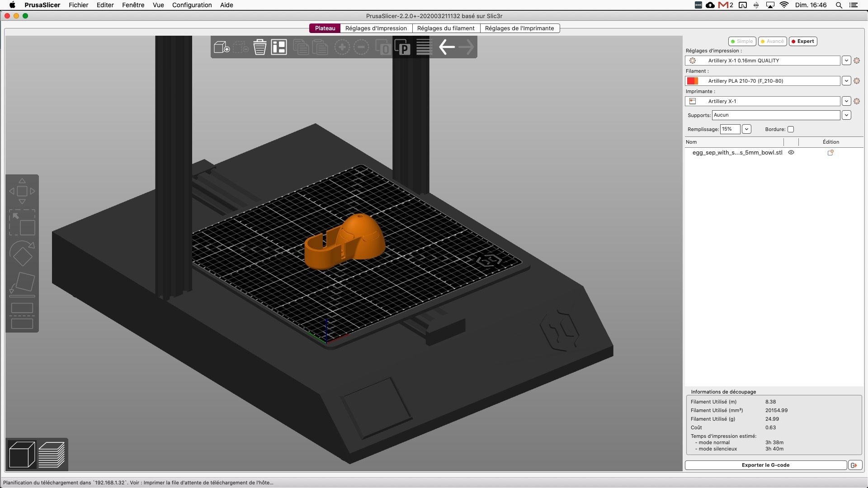Switch to Expert mode

point(803,41)
